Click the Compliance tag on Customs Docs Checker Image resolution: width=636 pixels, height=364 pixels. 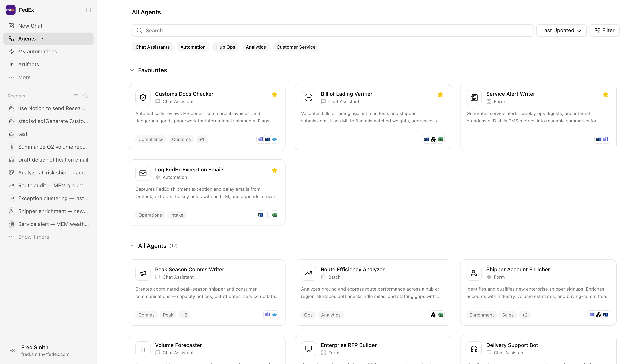click(x=151, y=139)
